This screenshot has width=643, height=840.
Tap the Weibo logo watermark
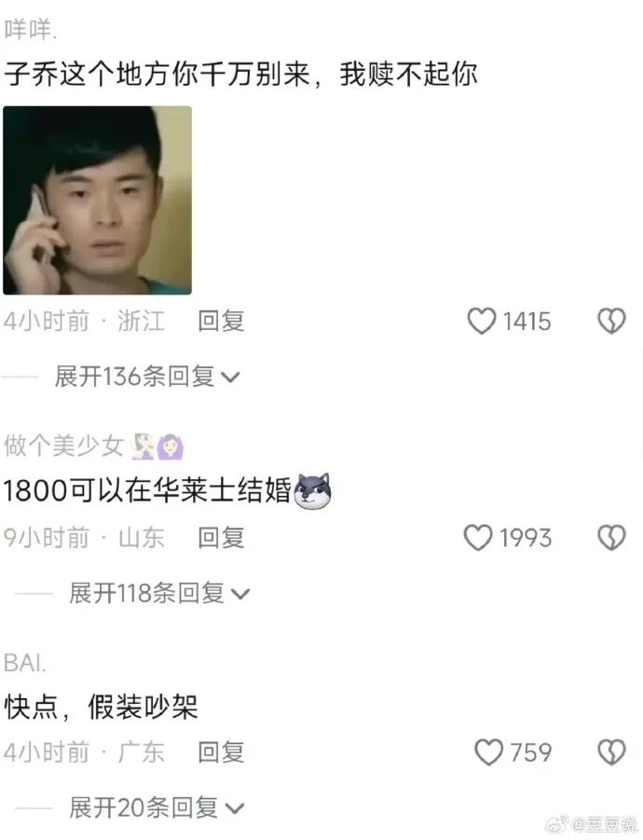tap(557, 824)
